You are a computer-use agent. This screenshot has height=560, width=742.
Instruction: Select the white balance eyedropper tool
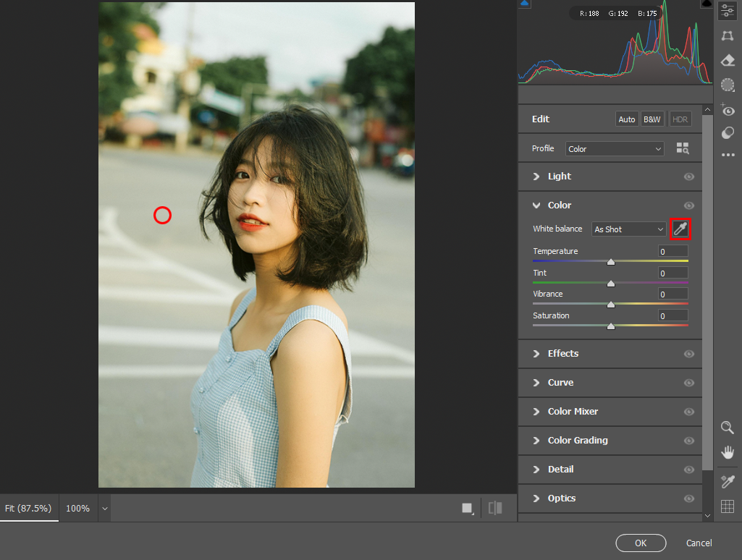[x=680, y=229]
